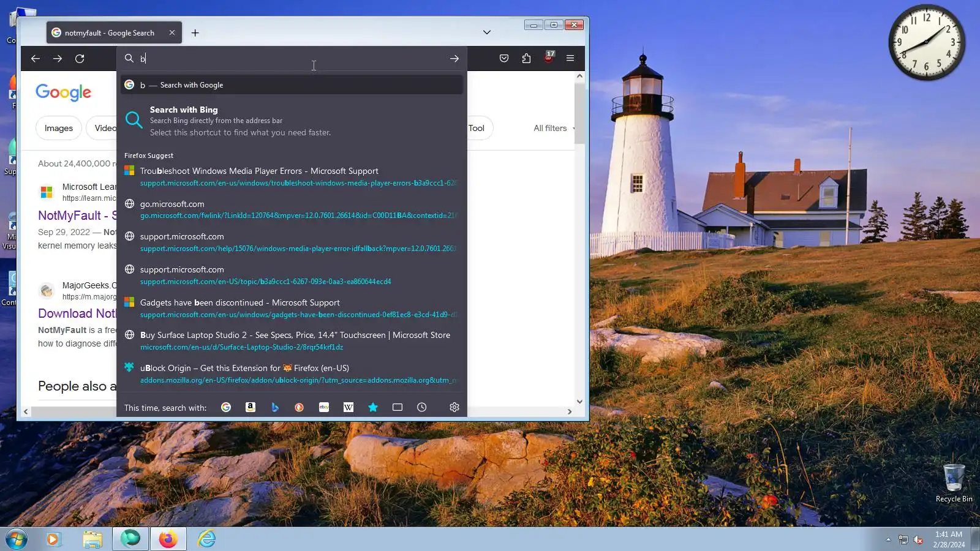980x551 pixels.
Task: Launch Windows Media Player from taskbar
Action: [x=53, y=539]
